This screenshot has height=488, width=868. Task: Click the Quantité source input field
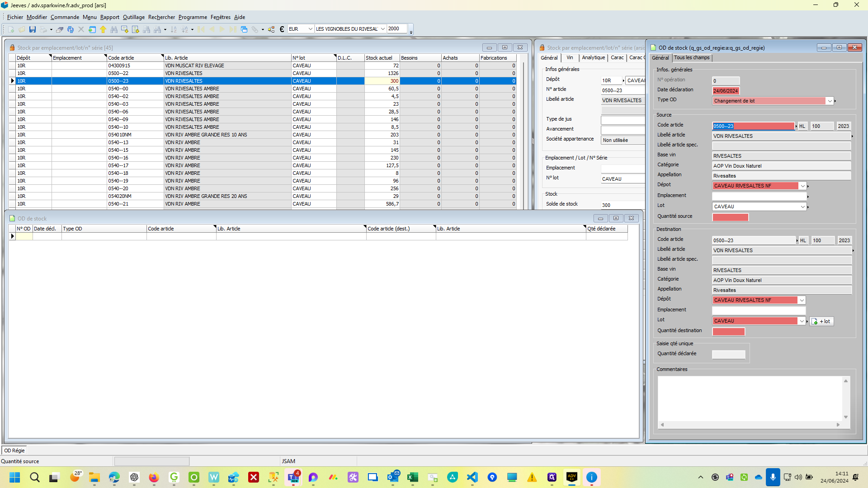point(730,217)
